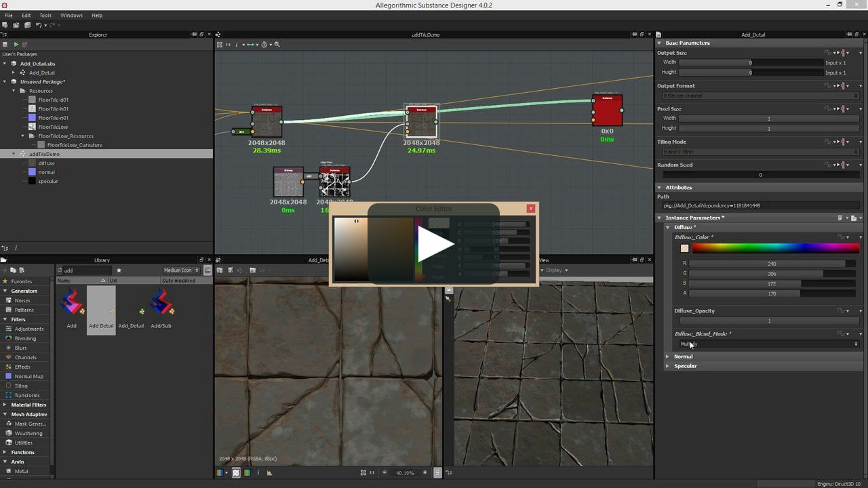868x488 pixels.
Task: Select the Add_Detail item in Library results
Action: pyautogui.click(x=131, y=312)
